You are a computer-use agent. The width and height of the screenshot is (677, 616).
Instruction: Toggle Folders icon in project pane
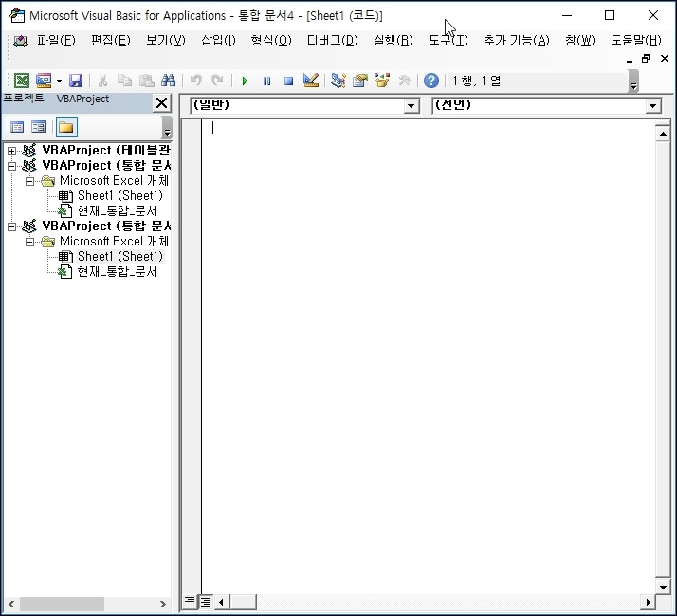[x=66, y=127]
